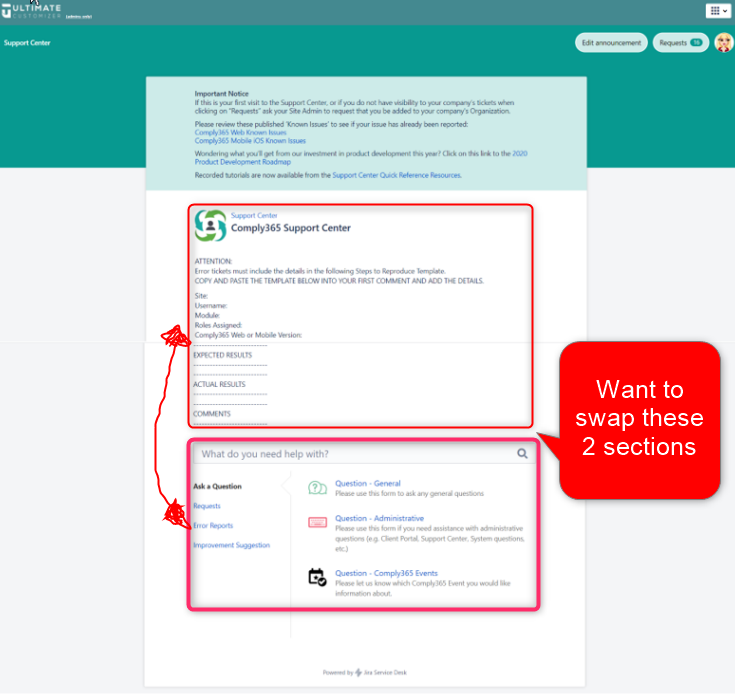Click the Edit announcement button

[x=611, y=43]
